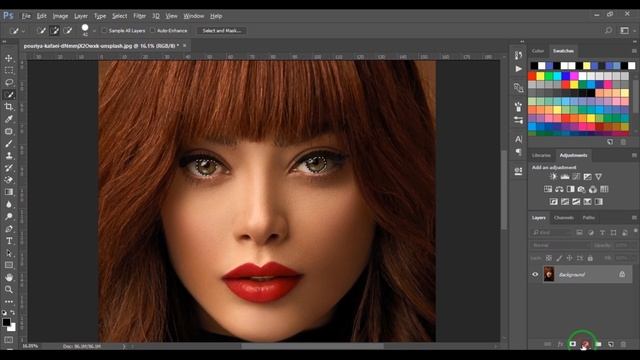Toggle lock position icon

(x=569, y=258)
